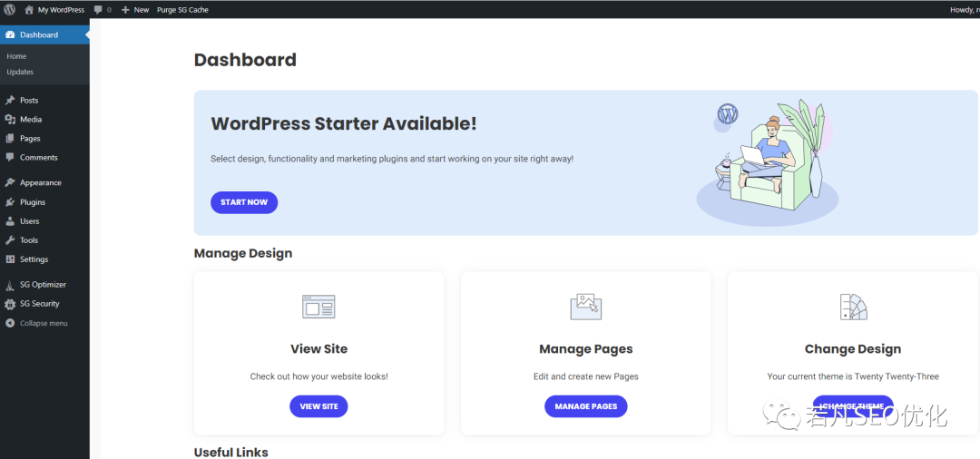Open the New content menu
Viewport: 980px width, 459px height.
(135, 10)
